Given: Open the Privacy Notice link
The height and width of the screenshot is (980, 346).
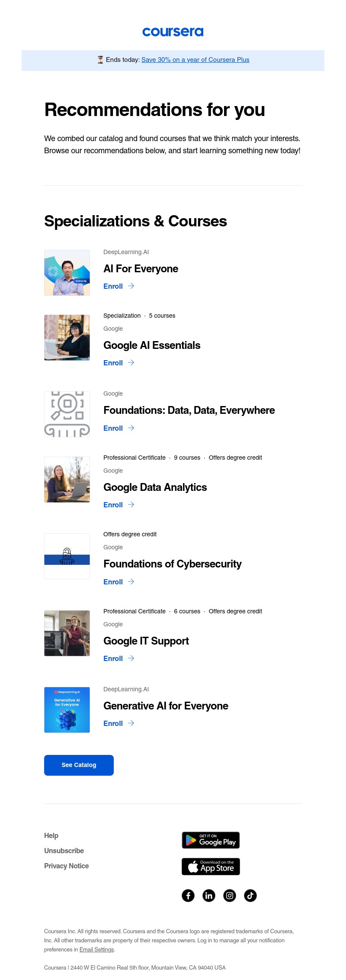Looking at the screenshot, I should tap(66, 866).
